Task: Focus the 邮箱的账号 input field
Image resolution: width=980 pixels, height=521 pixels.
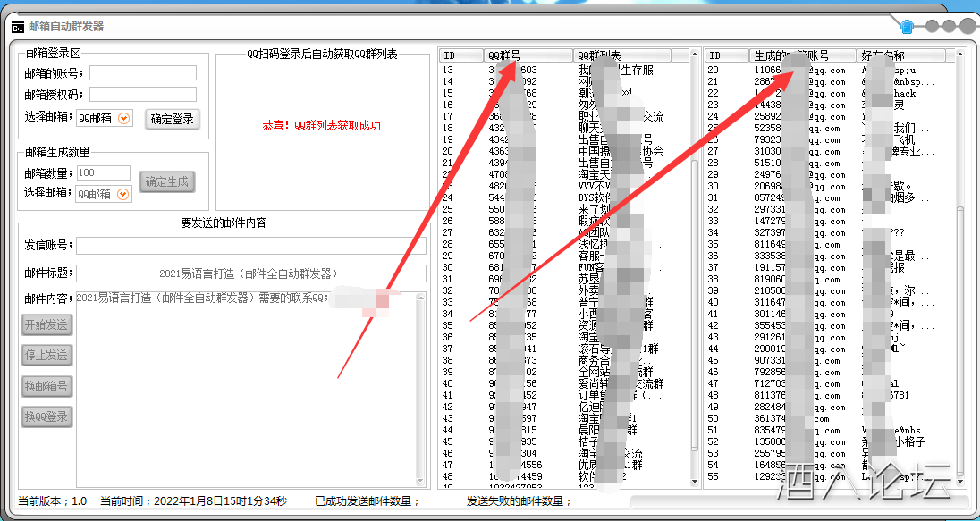Action: pyautogui.click(x=142, y=73)
